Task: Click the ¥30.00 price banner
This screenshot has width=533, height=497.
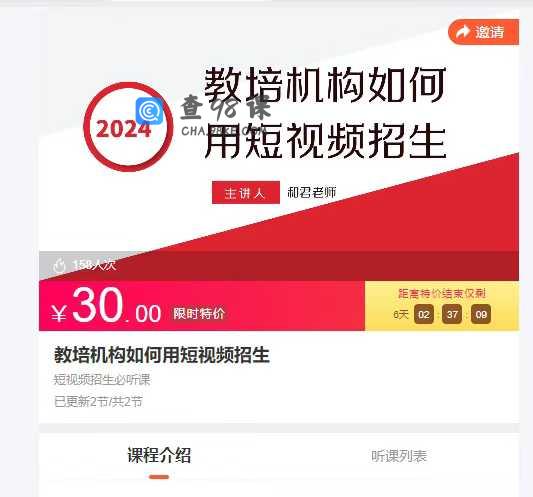Action: pyautogui.click(x=202, y=306)
